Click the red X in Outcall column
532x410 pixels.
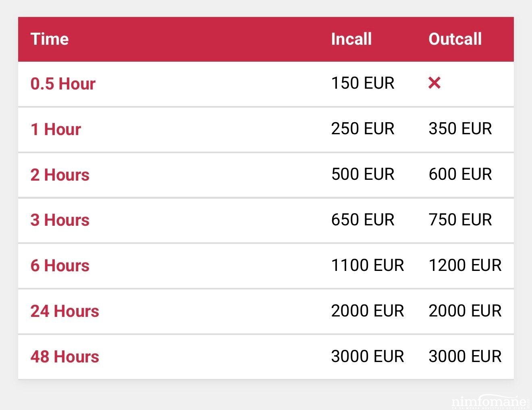(x=434, y=83)
